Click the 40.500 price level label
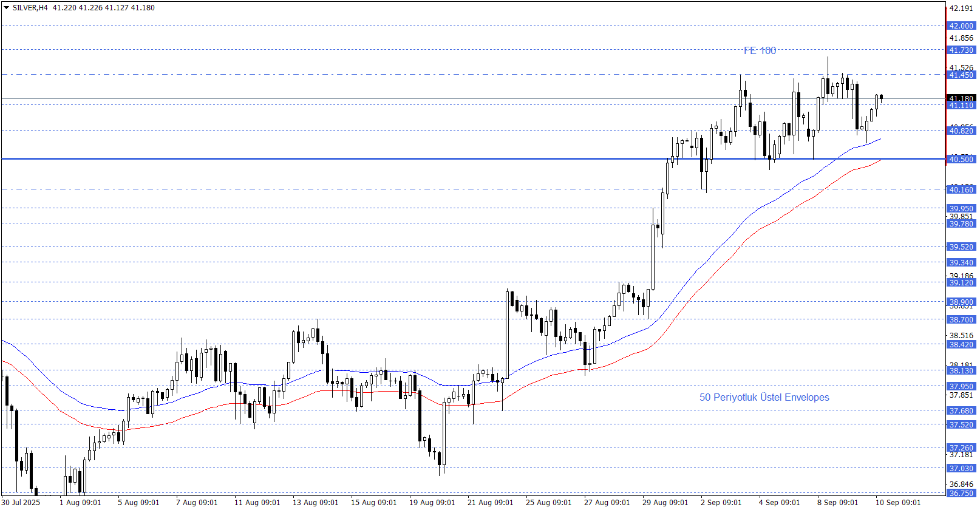The image size is (980, 510). [961, 160]
